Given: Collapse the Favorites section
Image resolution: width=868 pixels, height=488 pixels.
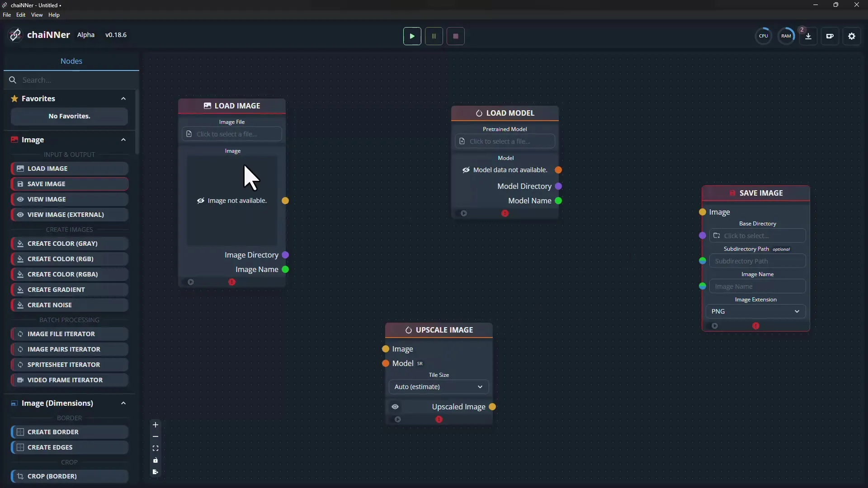Looking at the screenshot, I should [123, 99].
